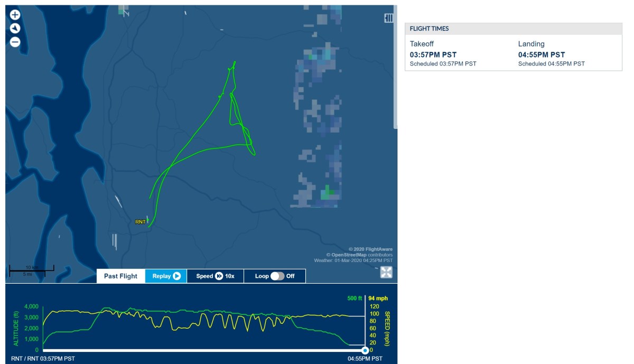Viewport: 634px width, 364px height.
Task: Reset map rotation with compass arrow
Action: (x=15, y=29)
